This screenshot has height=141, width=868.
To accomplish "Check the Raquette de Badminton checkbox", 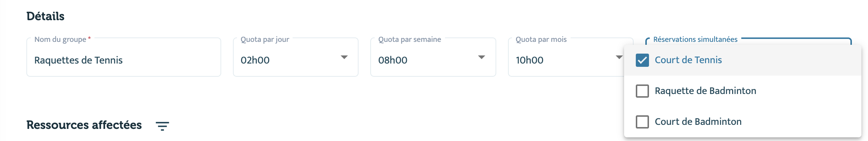I will tap(642, 91).
